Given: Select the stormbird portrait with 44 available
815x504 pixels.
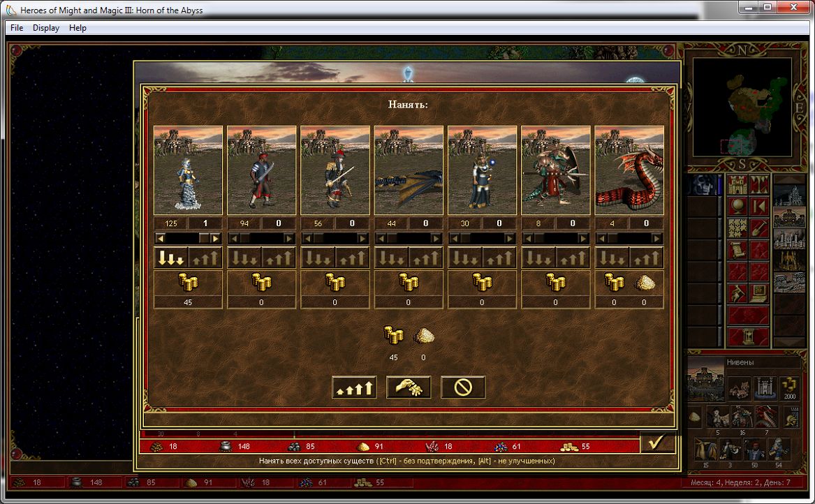Looking at the screenshot, I should coord(409,170).
